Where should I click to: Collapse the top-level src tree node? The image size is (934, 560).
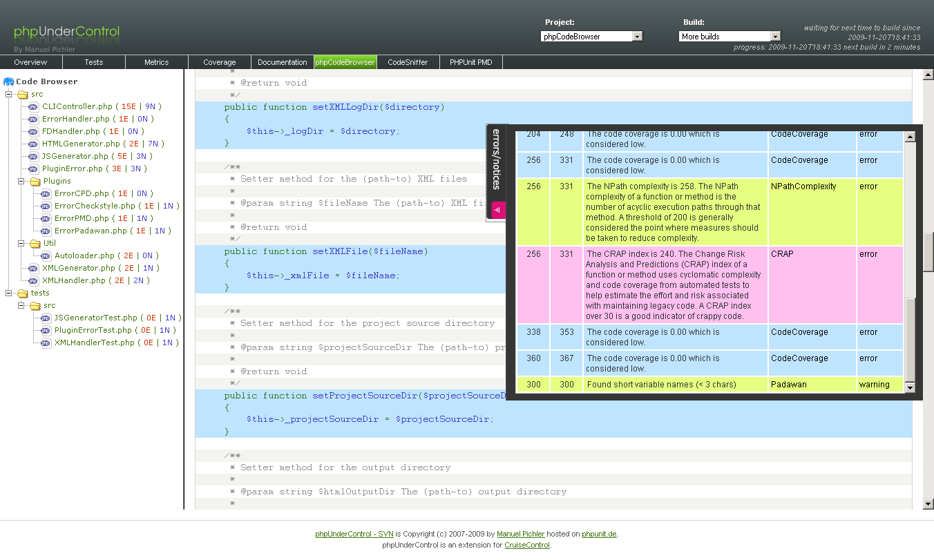tap(9, 94)
